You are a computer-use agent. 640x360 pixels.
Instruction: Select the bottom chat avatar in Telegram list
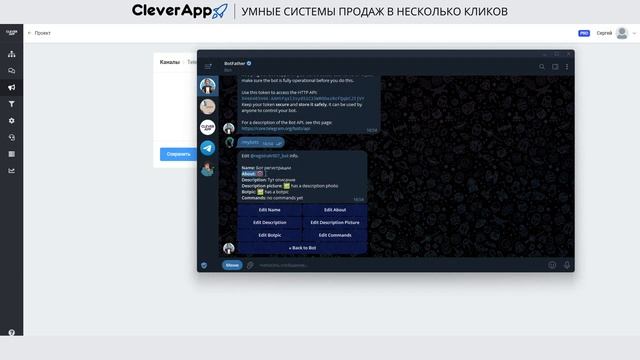point(208,169)
